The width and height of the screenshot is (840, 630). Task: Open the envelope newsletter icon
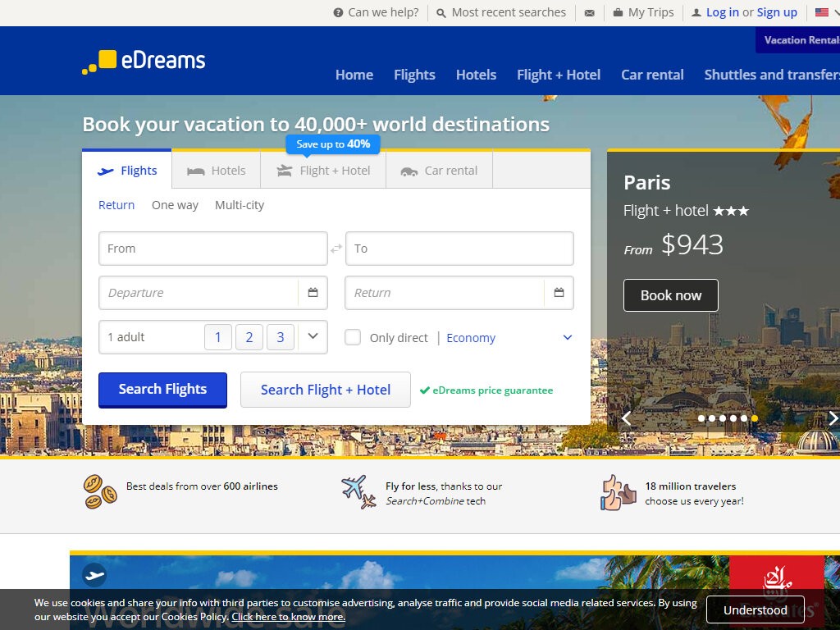pyautogui.click(x=589, y=13)
